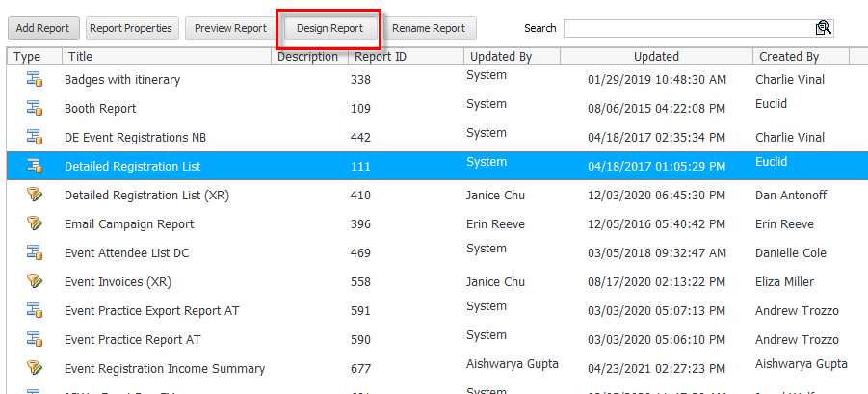Screen dimensions: 868x394
Task: Click the updated date 01/29/2019 10:48:30 AM
Action: [x=656, y=80]
